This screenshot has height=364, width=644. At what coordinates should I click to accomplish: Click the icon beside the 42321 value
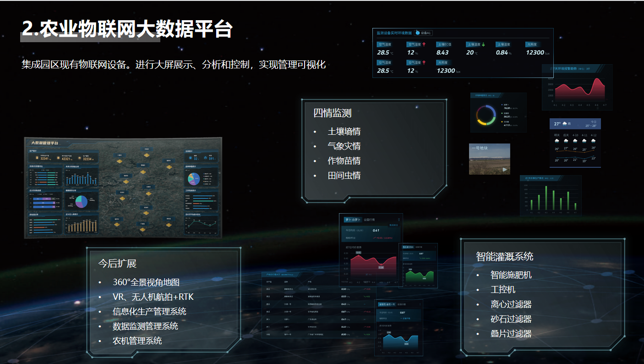click(58, 158)
